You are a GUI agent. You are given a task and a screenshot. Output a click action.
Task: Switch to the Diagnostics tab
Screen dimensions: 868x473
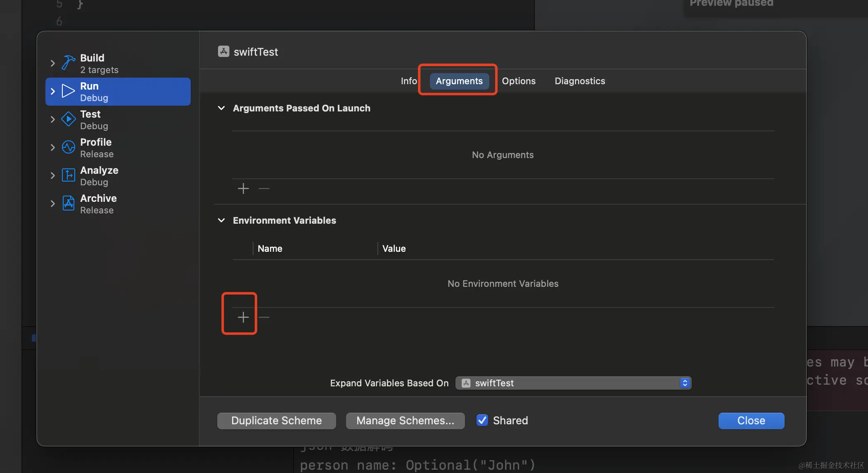[x=580, y=81]
